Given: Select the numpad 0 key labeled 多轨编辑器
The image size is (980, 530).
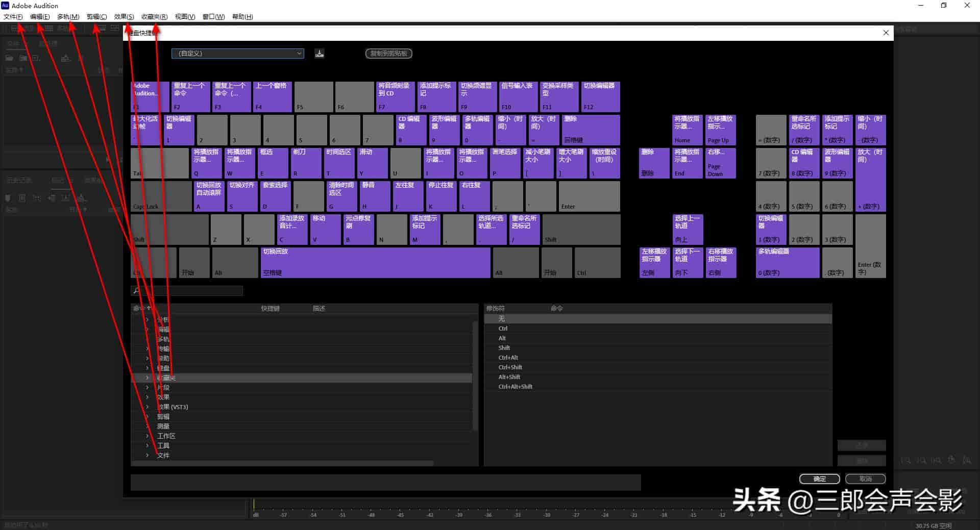Looking at the screenshot, I should click(x=788, y=262).
